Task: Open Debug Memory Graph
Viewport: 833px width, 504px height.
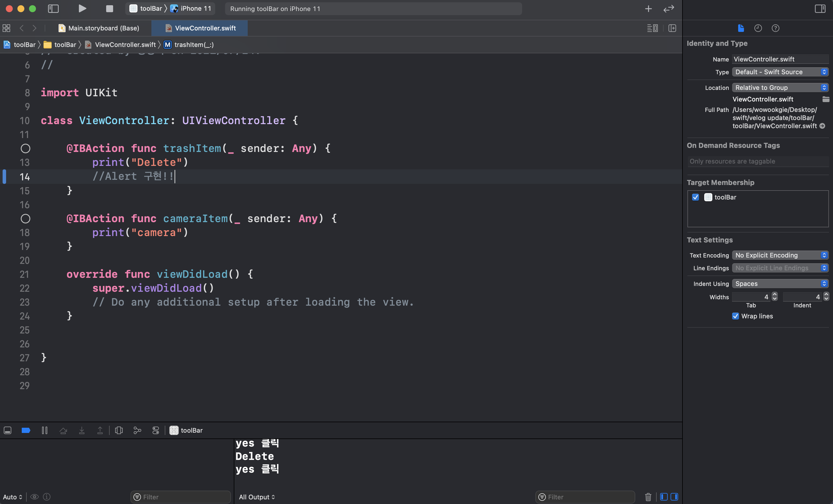Action: click(137, 430)
